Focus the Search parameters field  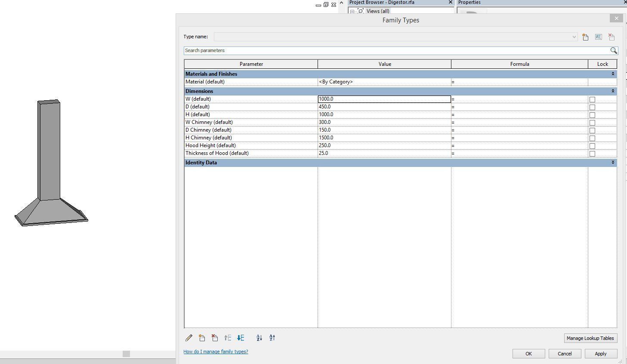click(x=396, y=51)
